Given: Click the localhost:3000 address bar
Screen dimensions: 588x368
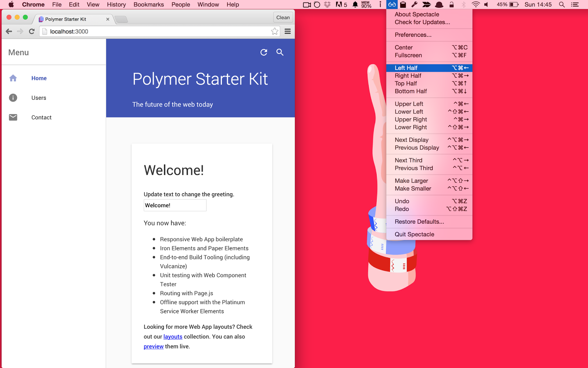Looking at the screenshot, I should coord(159,31).
